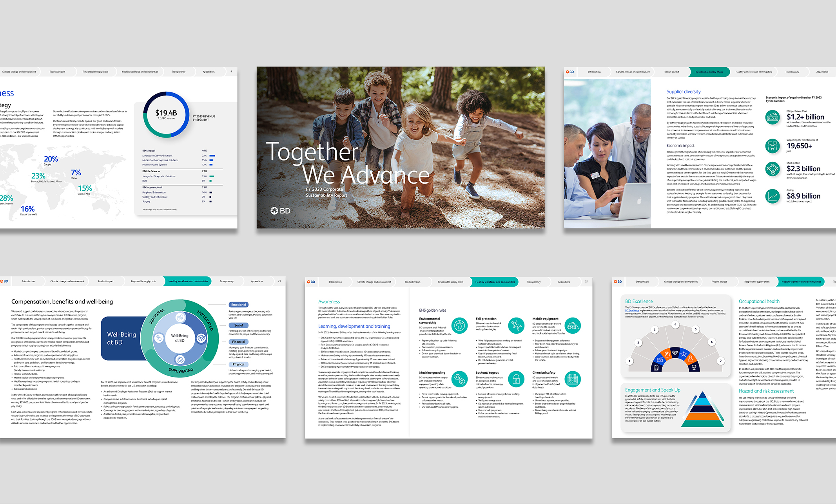Open the Product impact tab on Supplier diversity page

671,72
